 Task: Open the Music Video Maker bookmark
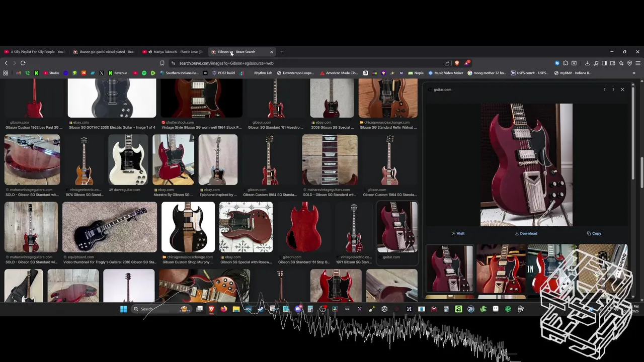pyautogui.click(x=445, y=73)
